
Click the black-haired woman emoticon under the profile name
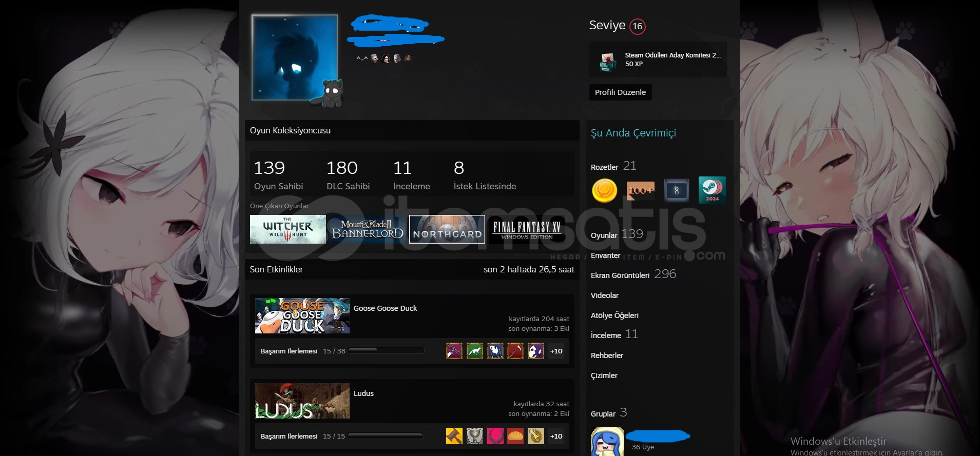[386, 58]
